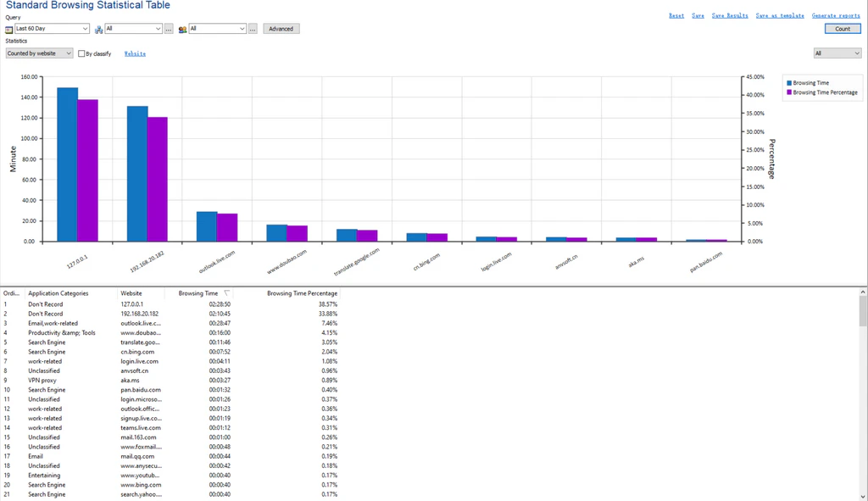Click the ellipsis button after user filter
Viewport: 868px width, 501px height.
click(253, 29)
